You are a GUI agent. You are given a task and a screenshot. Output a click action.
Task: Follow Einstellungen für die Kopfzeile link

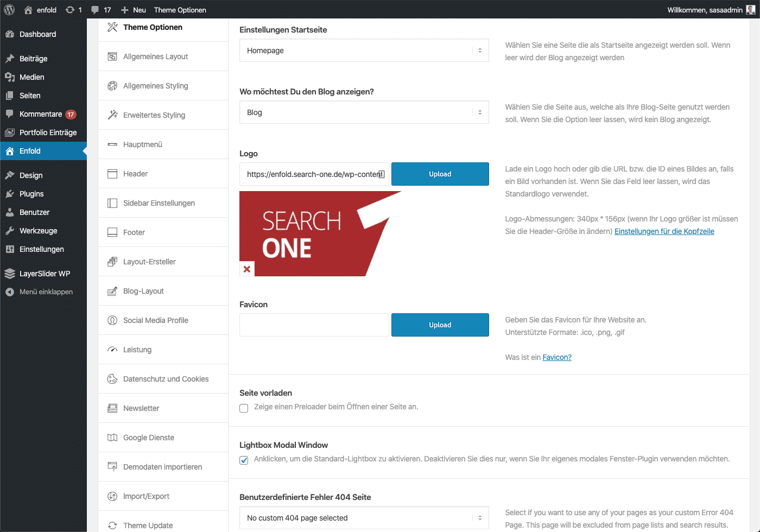tap(664, 231)
